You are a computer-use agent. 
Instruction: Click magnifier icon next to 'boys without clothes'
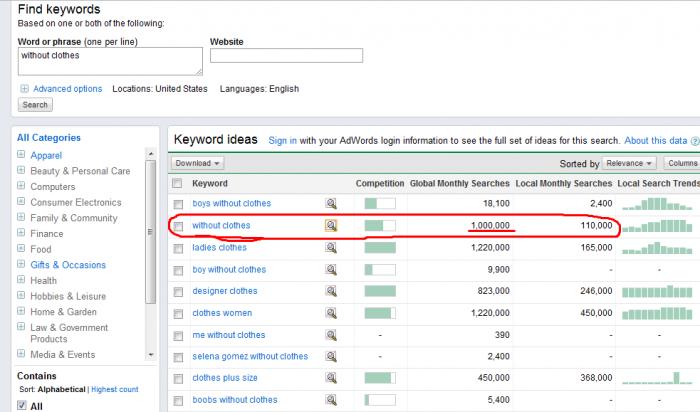pos(331,203)
